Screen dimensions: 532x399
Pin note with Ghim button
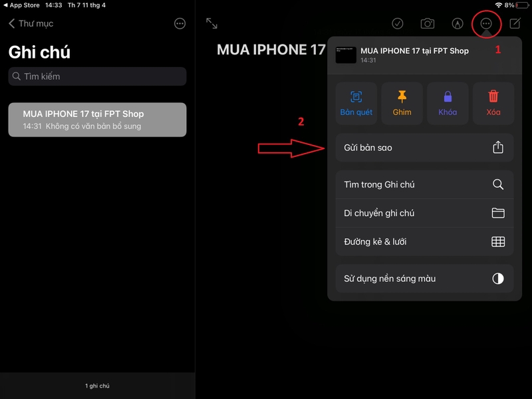coord(402,104)
